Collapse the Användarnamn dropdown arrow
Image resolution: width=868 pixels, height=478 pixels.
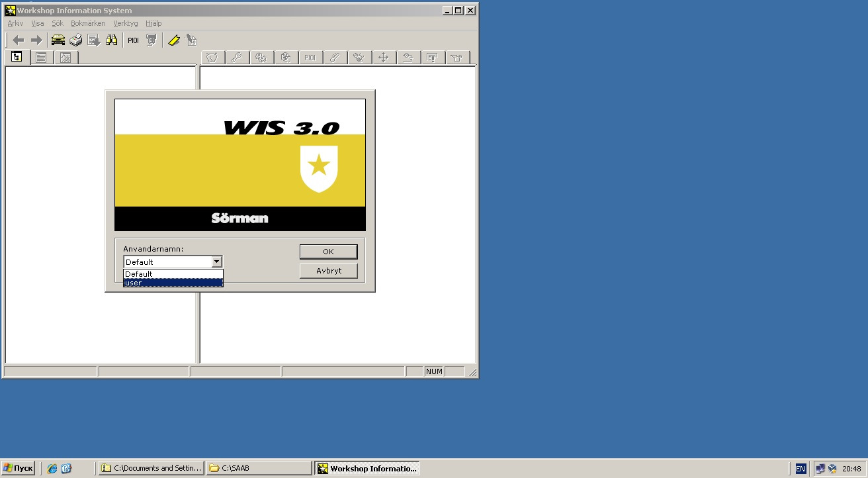tap(216, 262)
